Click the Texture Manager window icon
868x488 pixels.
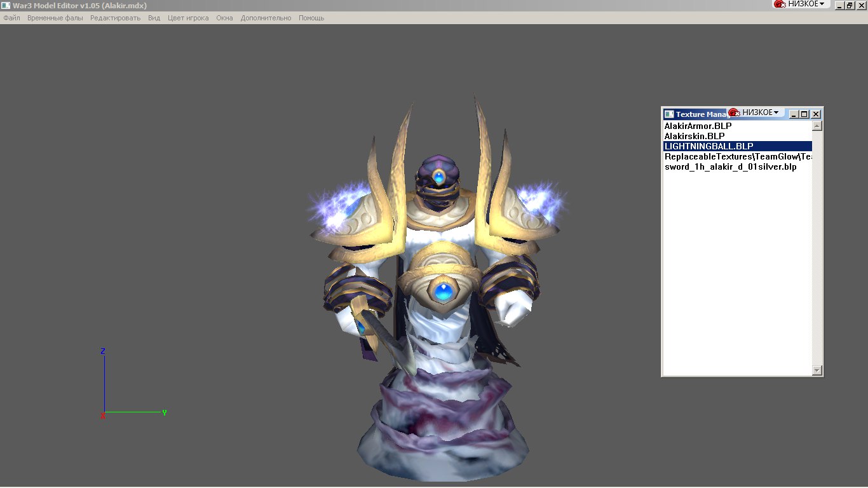click(x=668, y=114)
